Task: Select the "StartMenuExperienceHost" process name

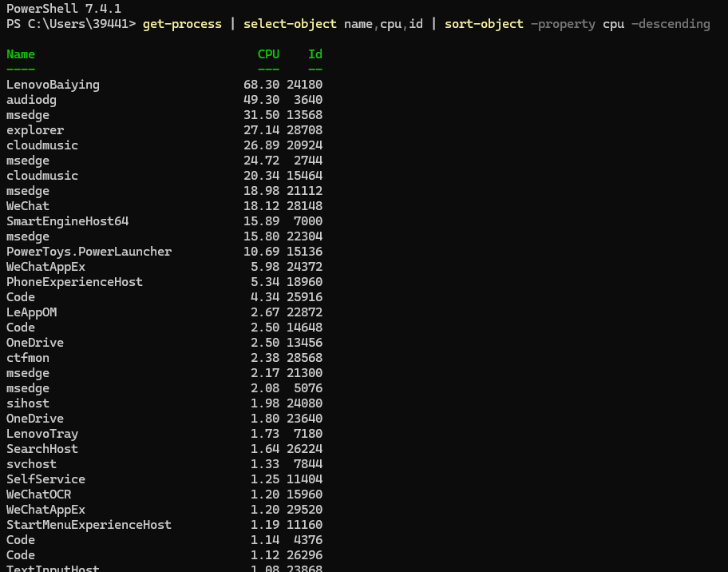Action: [x=89, y=525]
